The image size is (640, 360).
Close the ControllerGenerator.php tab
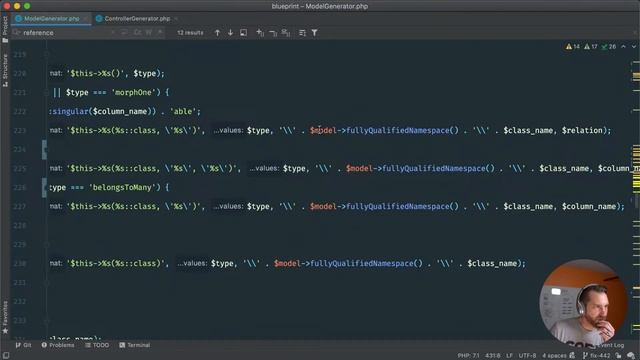(x=176, y=18)
